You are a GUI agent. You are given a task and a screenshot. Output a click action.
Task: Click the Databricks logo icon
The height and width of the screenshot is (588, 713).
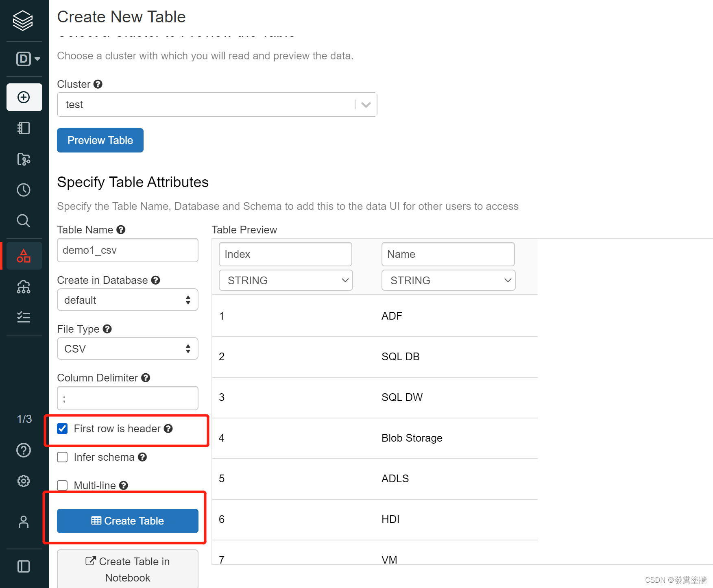pos(23,20)
